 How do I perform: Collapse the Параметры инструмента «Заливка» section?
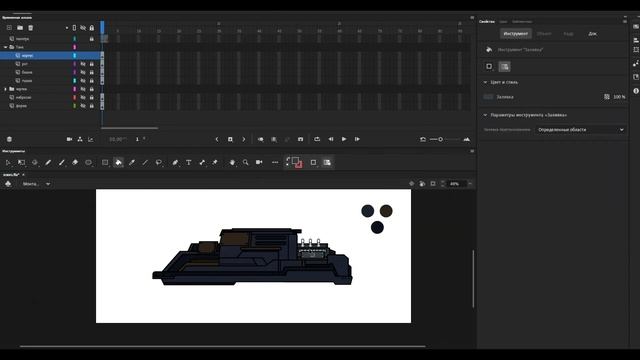pyautogui.click(x=485, y=115)
